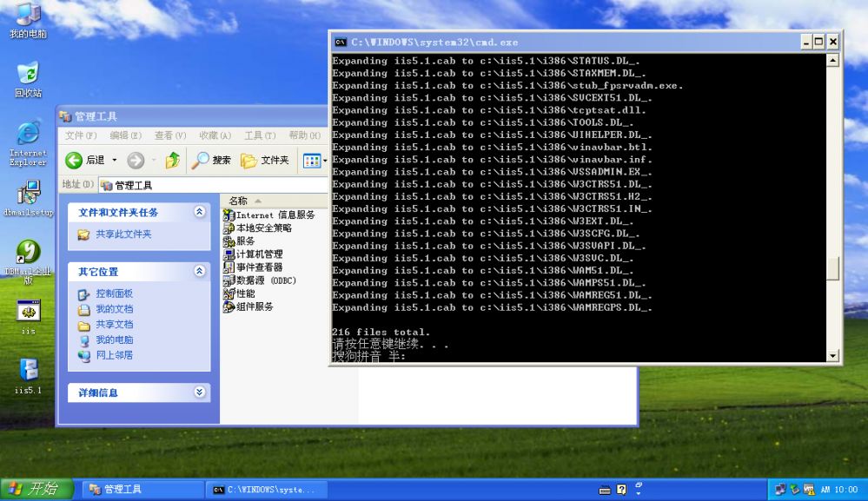Image resolution: width=868 pixels, height=501 pixels.
Task: Click the Back button in Administrative Tools
Action: 85,161
